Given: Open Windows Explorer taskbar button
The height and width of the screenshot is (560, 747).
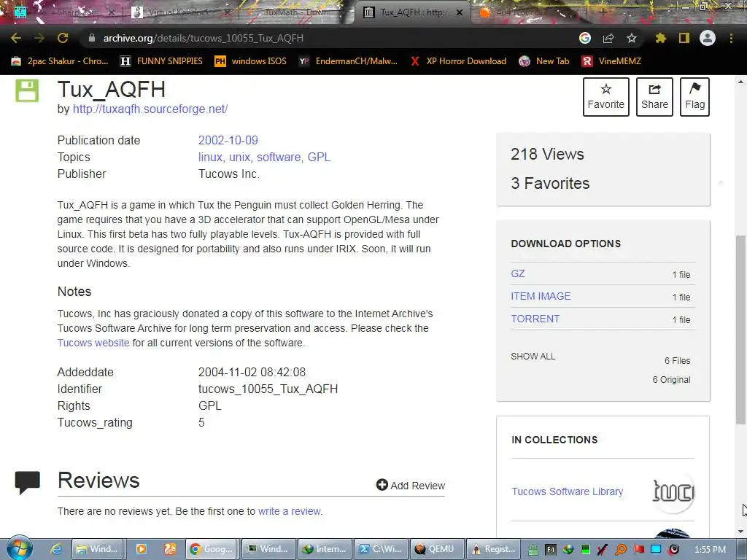Looking at the screenshot, I should [98, 549].
